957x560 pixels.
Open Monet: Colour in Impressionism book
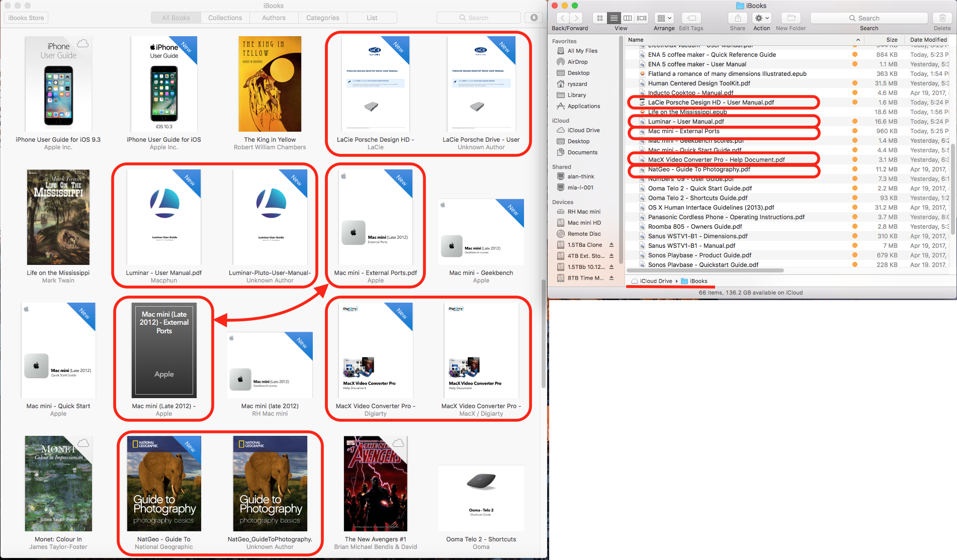point(58,484)
